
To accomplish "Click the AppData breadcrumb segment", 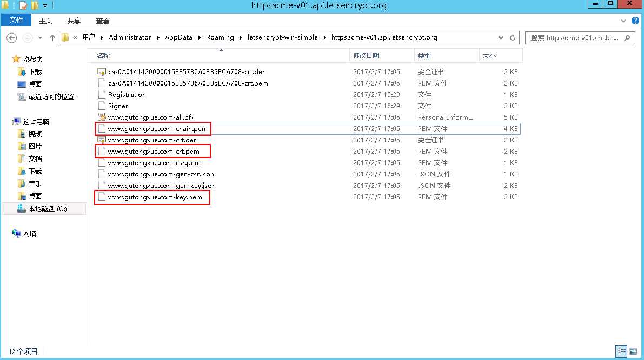I will pos(178,37).
